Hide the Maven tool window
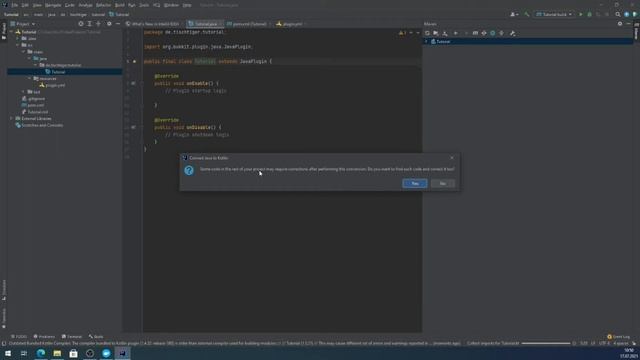This screenshot has width=640, height=360. coord(629,24)
